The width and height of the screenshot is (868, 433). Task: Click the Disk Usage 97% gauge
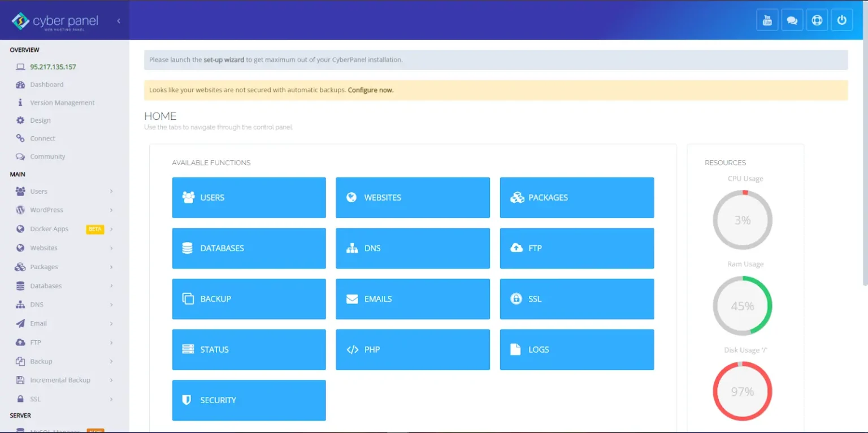(743, 391)
